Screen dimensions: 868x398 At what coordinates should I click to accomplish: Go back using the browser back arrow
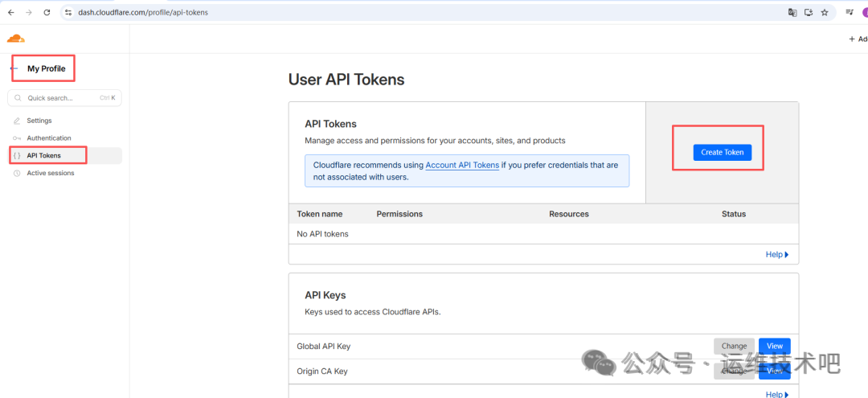point(11,12)
